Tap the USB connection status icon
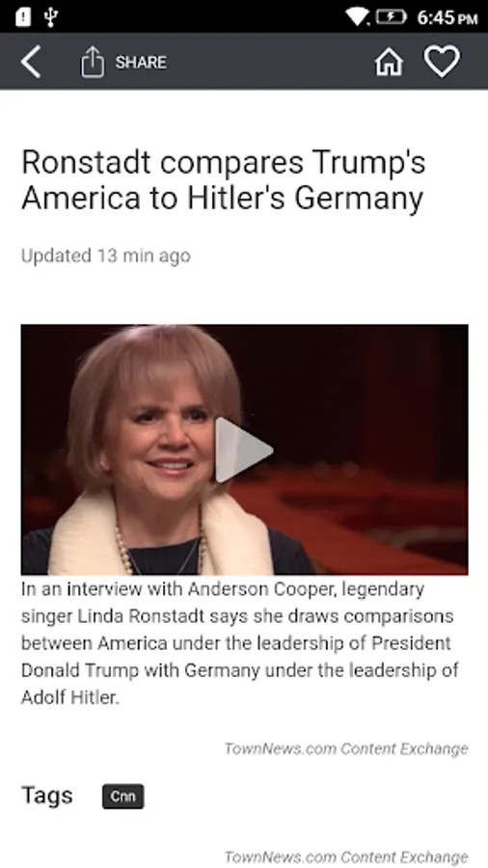Screen dimensions: 488x868 click(x=50, y=17)
